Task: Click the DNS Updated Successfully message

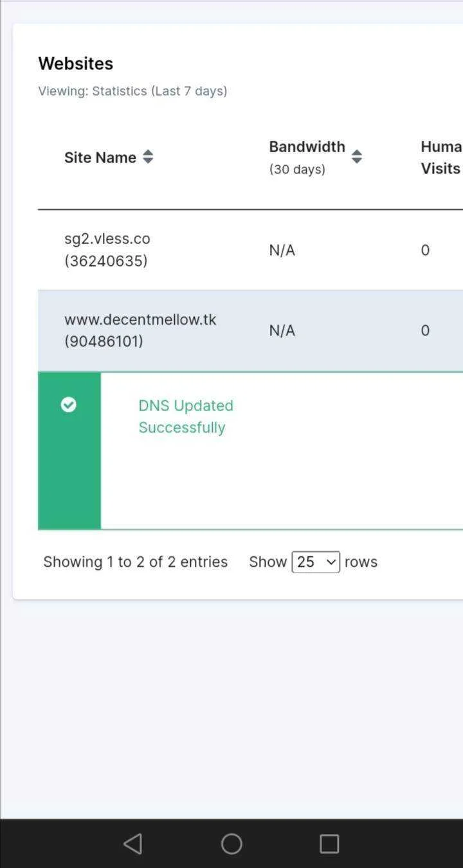Action: [186, 416]
